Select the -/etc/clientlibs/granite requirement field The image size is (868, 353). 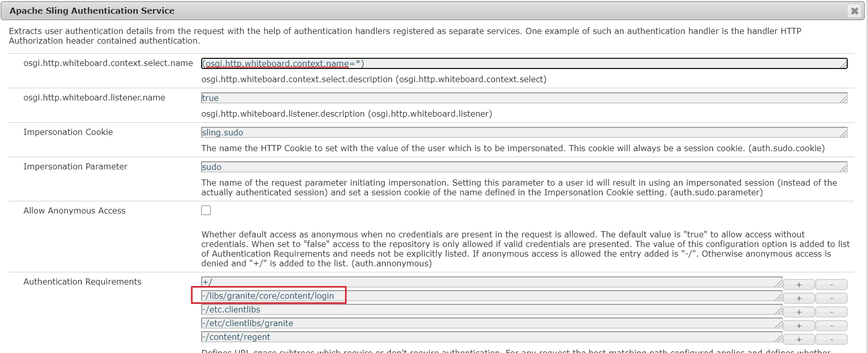point(492,323)
